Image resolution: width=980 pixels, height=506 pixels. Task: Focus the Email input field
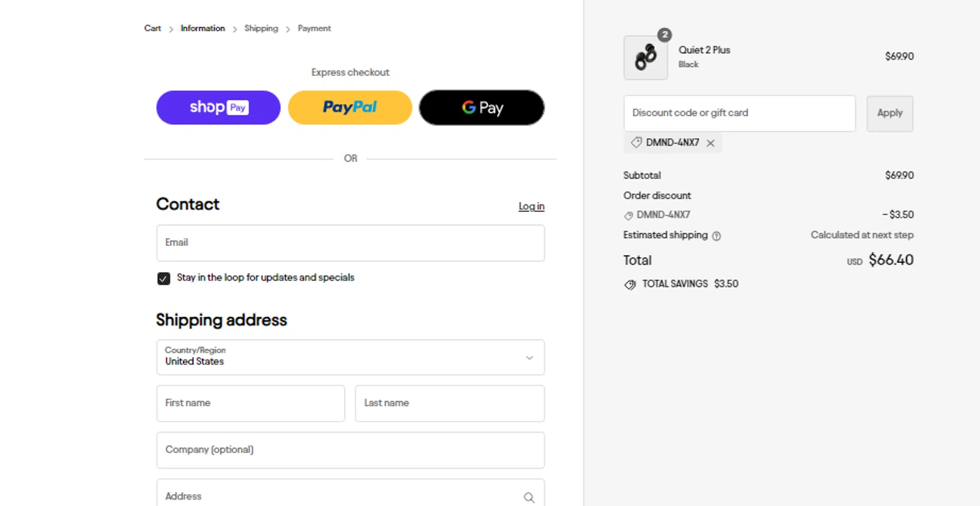pyautogui.click(x=350, y=243)
